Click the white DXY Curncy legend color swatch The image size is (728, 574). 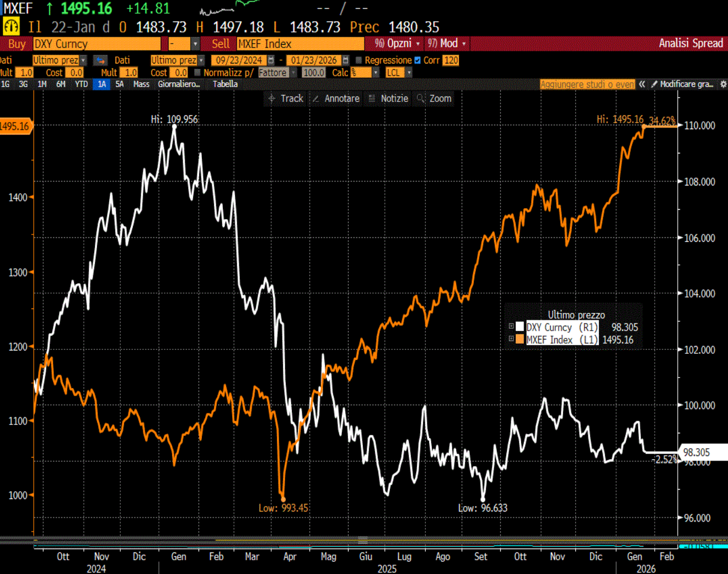click(x=520, y=327)
